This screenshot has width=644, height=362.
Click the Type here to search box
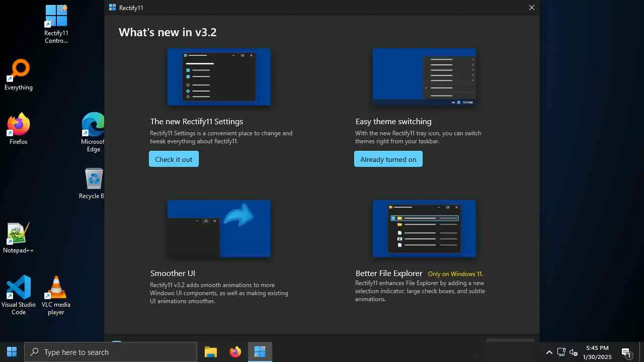point(111,352)
